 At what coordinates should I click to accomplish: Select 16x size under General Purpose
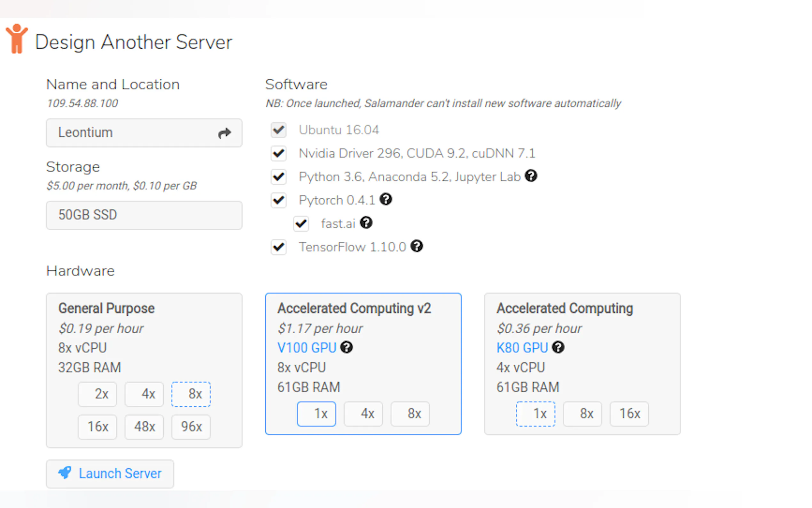point(98,427)
